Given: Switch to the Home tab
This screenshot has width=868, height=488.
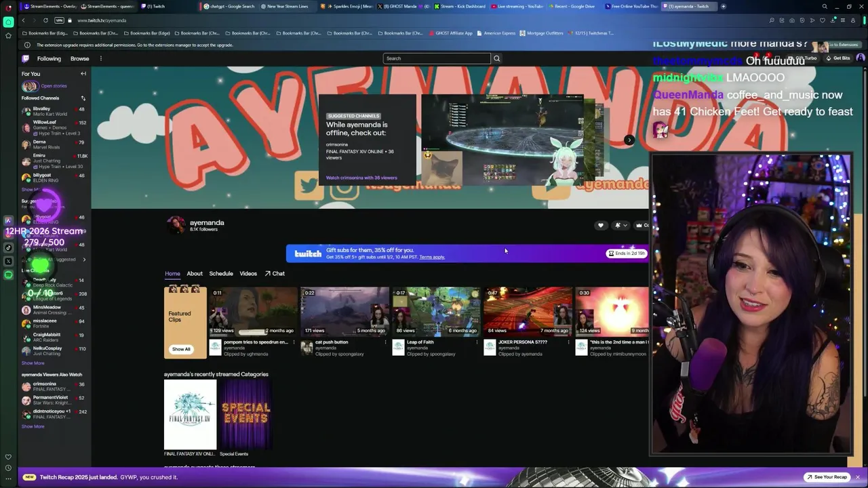Looking at the screenshot, I should tap(172, 273).
